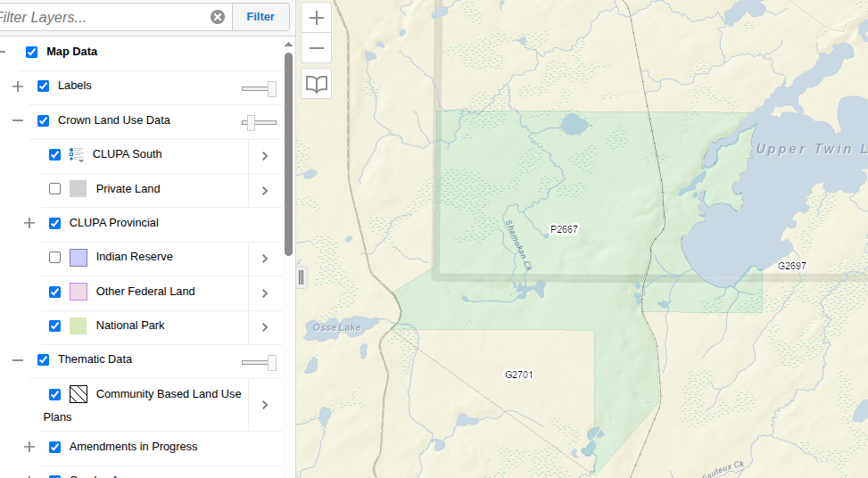Click the Osse Lake label
The height and width of the screenshot is (478, 868).
[x=336, y=327]
